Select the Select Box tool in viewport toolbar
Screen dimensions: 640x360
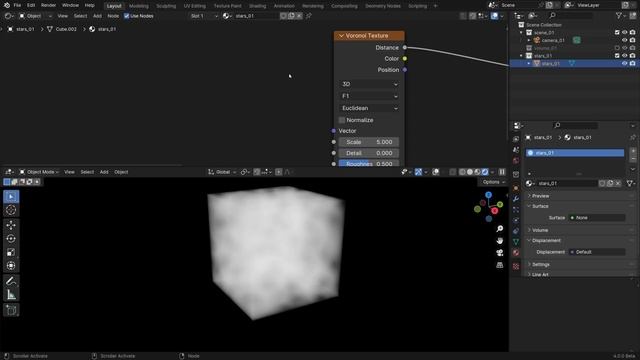point(11,197)
